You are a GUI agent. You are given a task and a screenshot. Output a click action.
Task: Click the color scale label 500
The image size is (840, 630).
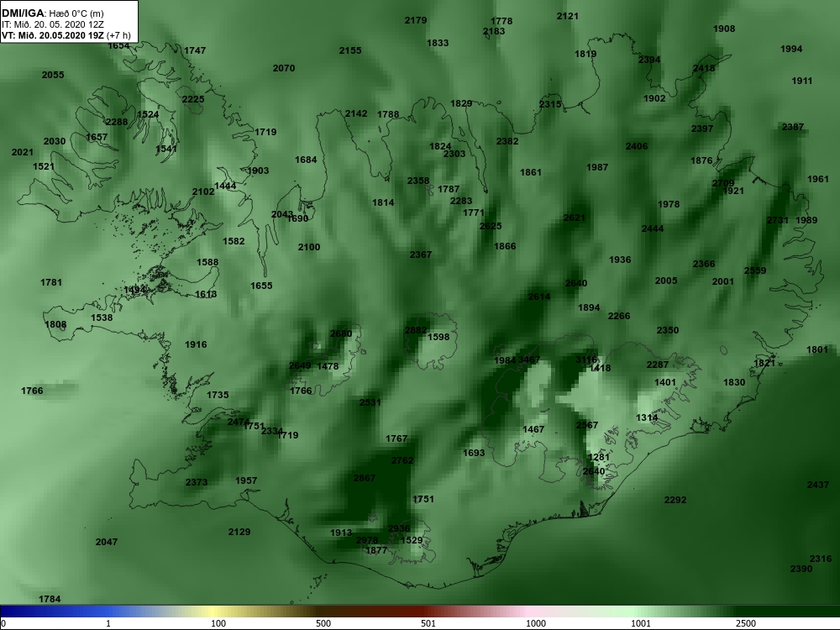[323, 623]
